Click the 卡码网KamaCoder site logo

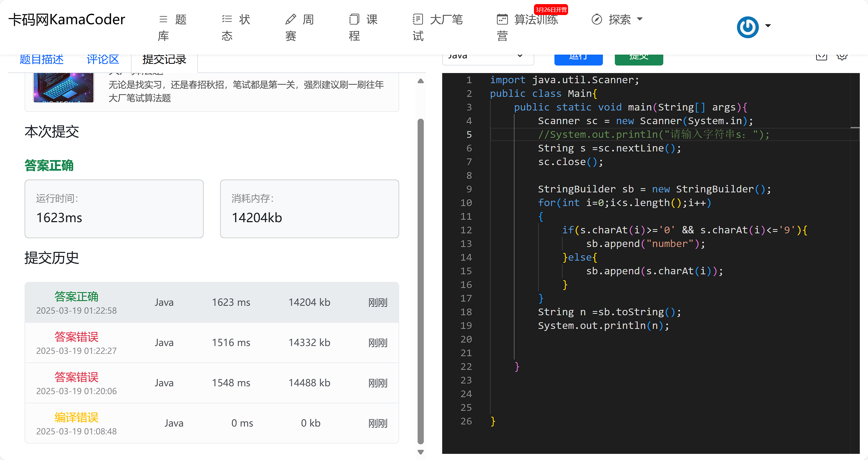67,20
